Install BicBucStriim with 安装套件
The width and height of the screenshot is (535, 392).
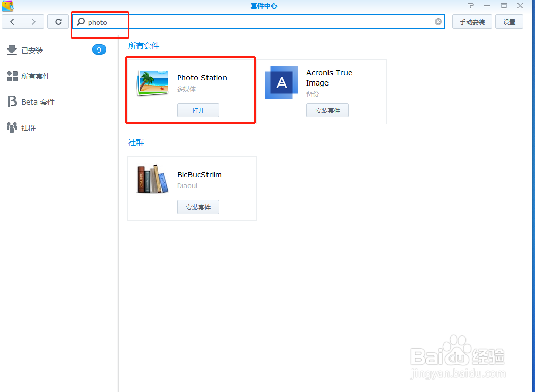[x=198, y=207]
